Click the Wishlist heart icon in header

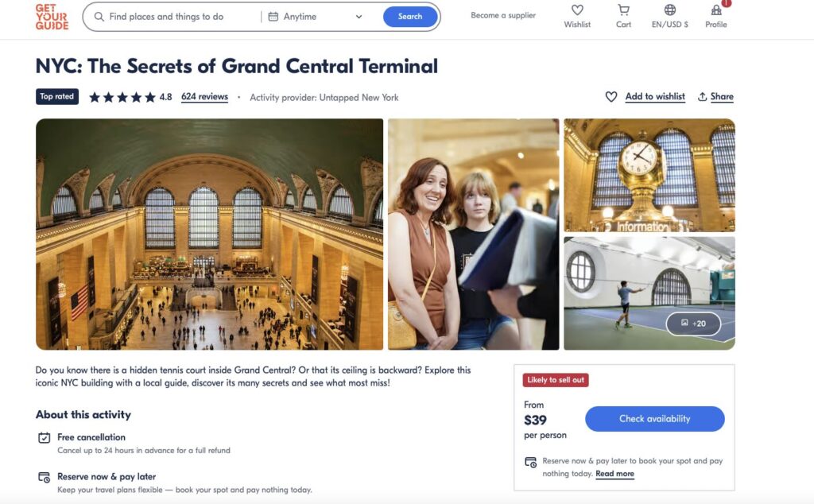point(577,10)
